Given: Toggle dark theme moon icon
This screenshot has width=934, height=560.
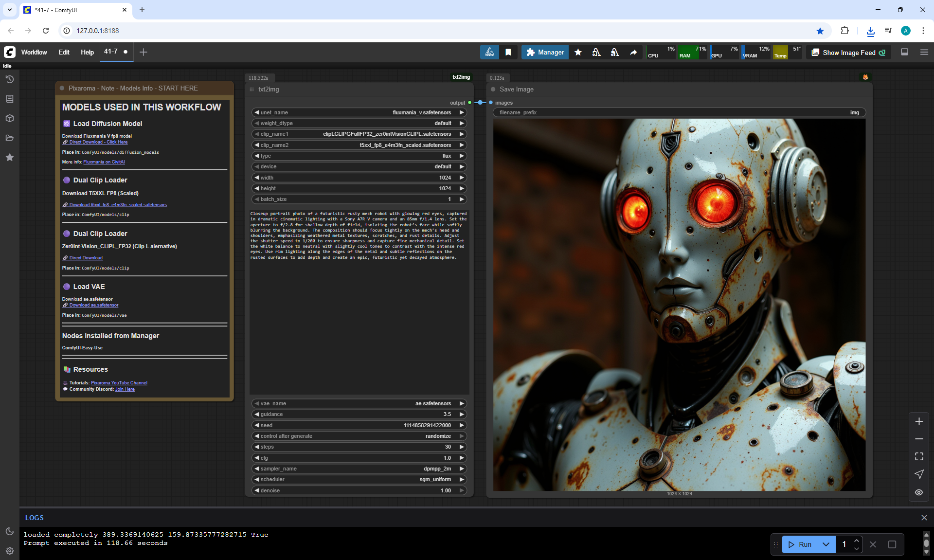Looking at the screenshot, I should coord(9,531).
